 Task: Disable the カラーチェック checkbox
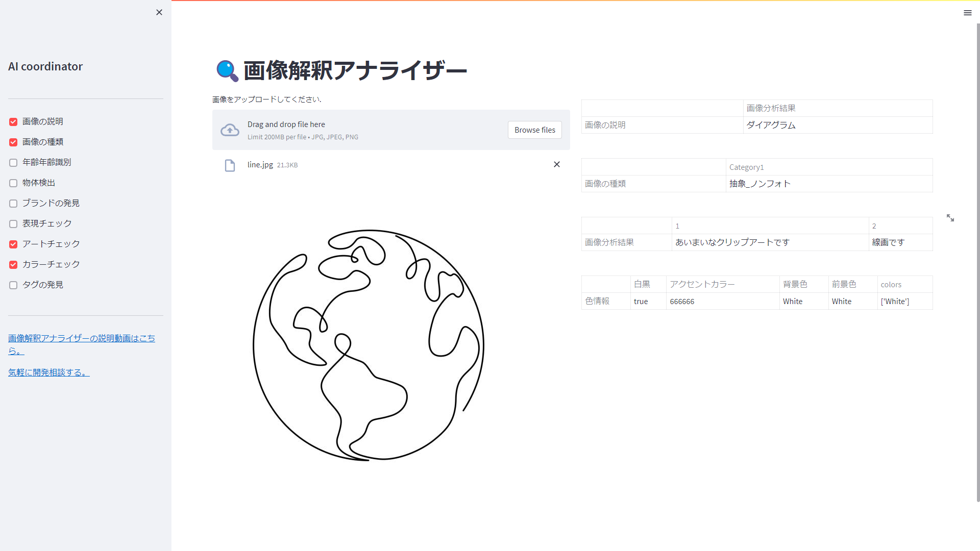pos(13,265)
